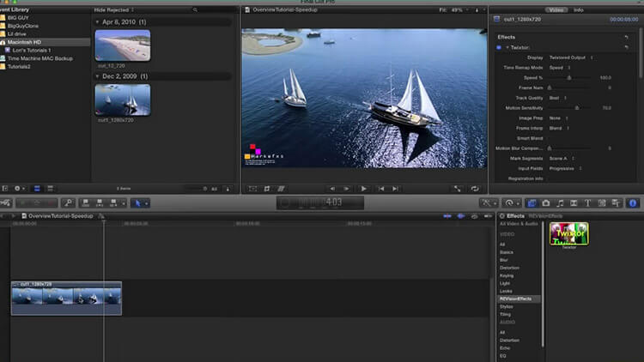Viewport: 644px width, 362px height.
Task: Play the video in the viewer
Action: (363, 189)
